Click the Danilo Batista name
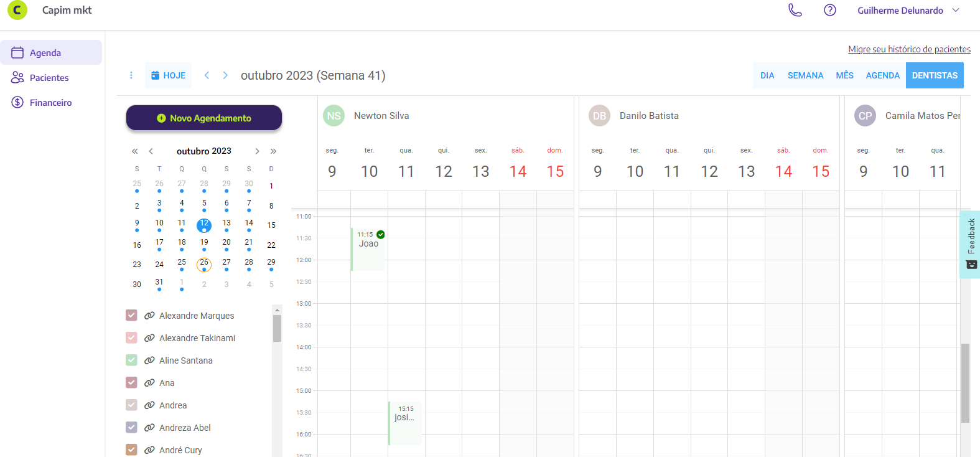980x457 pixels. (x=649, y=116)
